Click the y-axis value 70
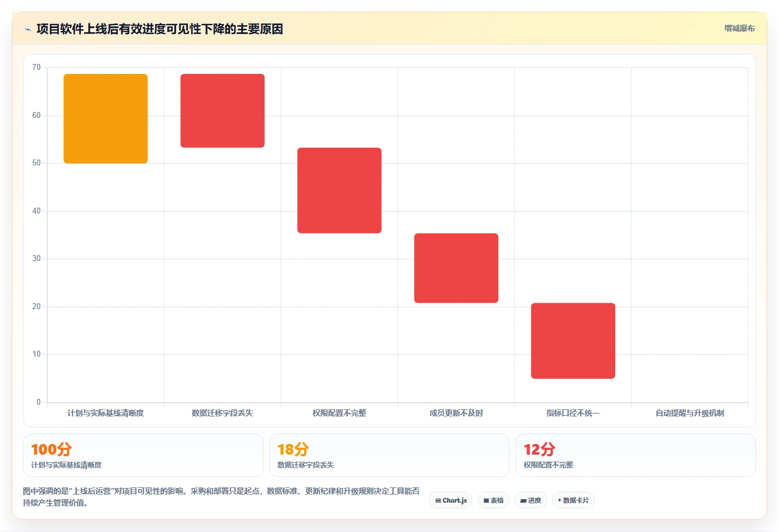This screenshot has width=779, height=532. point(36,67)
